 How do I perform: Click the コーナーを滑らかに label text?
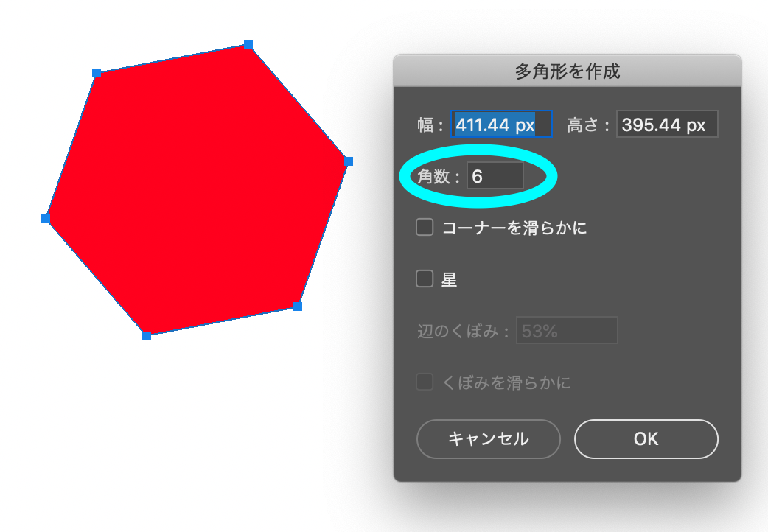point(514,228)
